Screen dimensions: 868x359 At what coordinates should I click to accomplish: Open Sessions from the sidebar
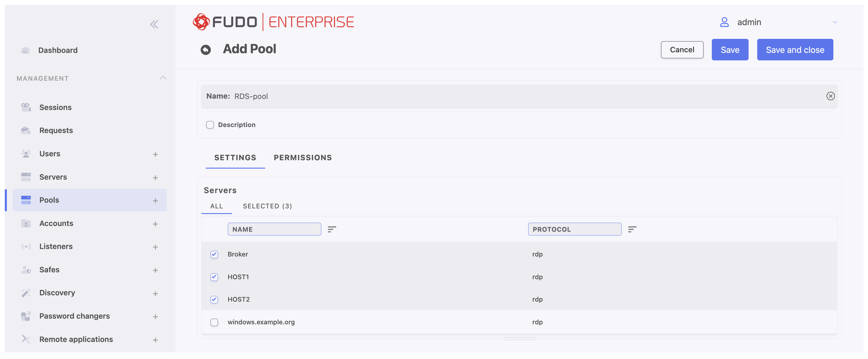(x=55, y=107)
